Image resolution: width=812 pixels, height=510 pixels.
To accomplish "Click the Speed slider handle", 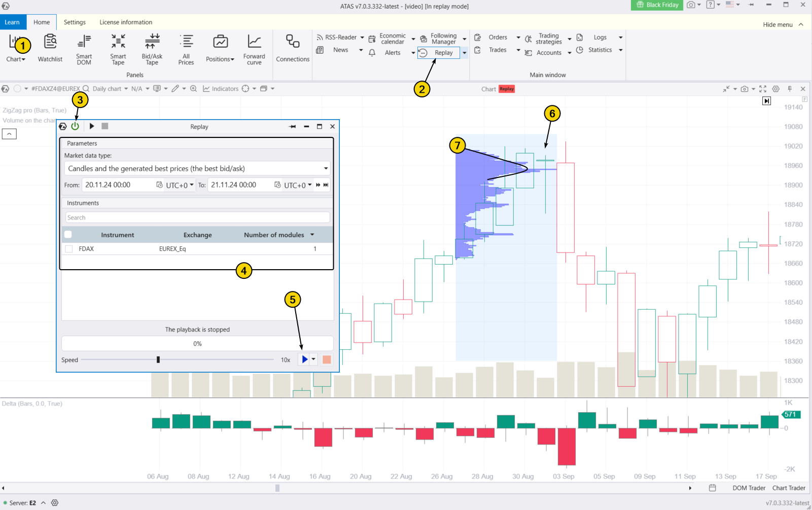I will click(158, 360).
